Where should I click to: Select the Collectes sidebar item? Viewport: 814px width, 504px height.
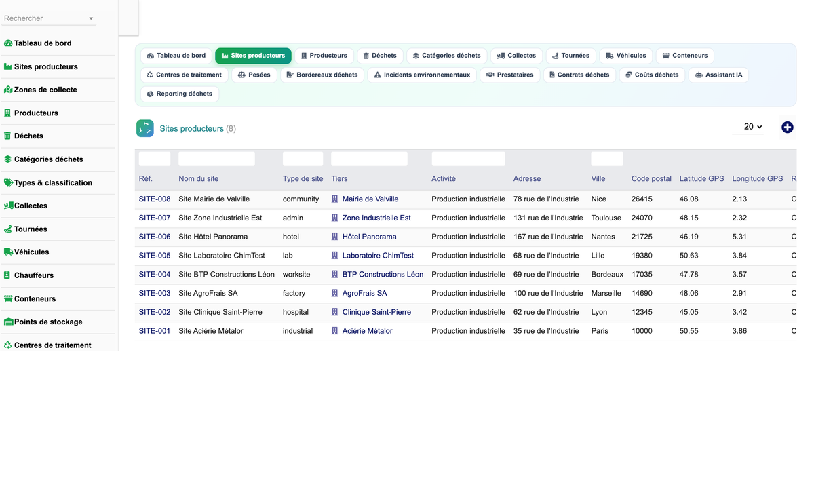coord(31,206)
